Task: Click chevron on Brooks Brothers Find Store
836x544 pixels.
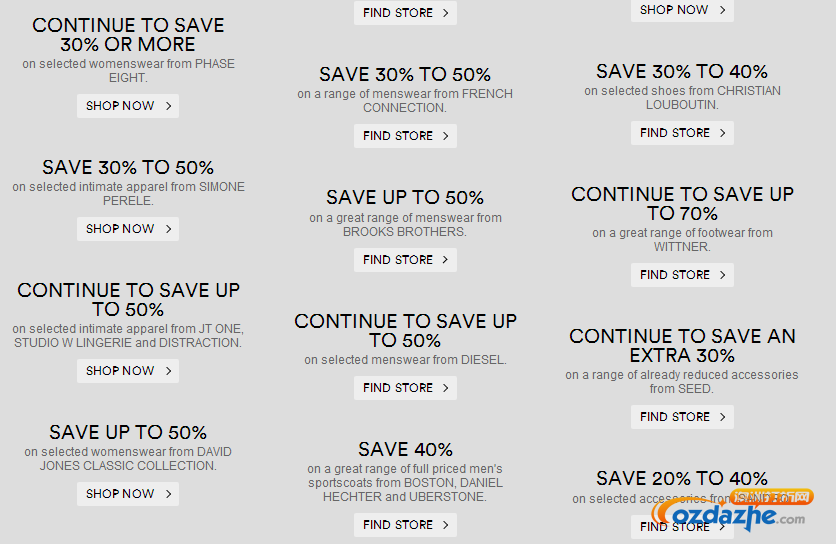Action: click(x=446, y=259)
